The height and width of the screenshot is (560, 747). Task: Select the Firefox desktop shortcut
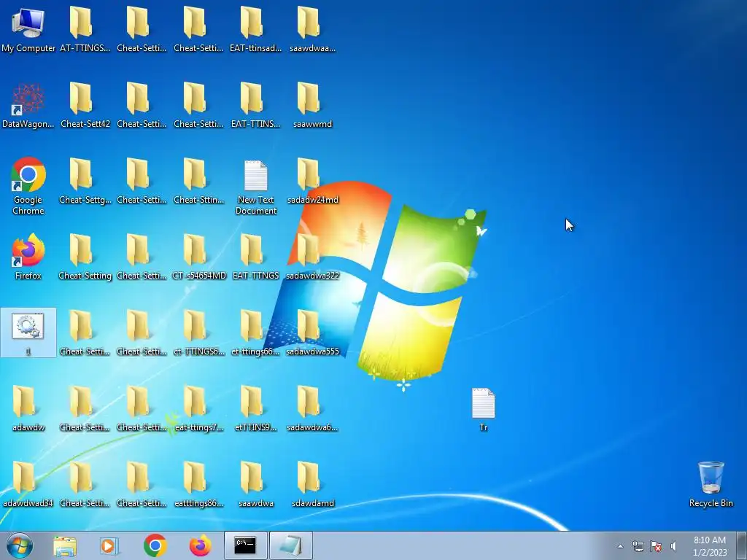pos(28,256)
